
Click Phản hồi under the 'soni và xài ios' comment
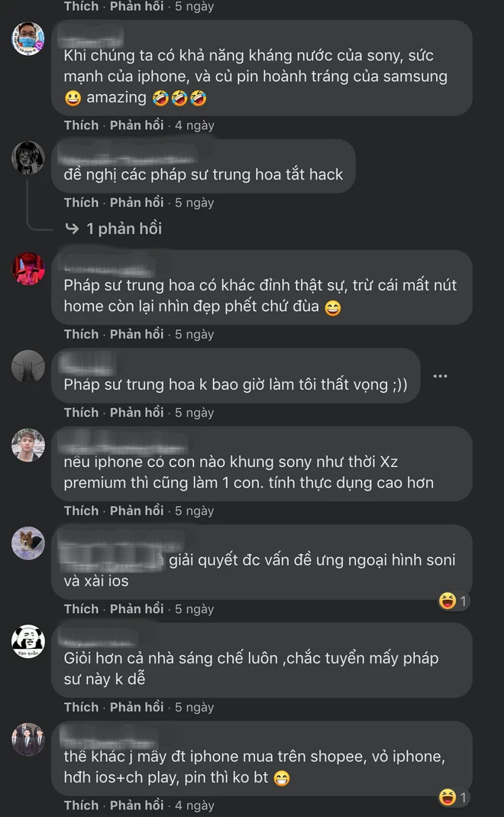[x=137, y=608]
